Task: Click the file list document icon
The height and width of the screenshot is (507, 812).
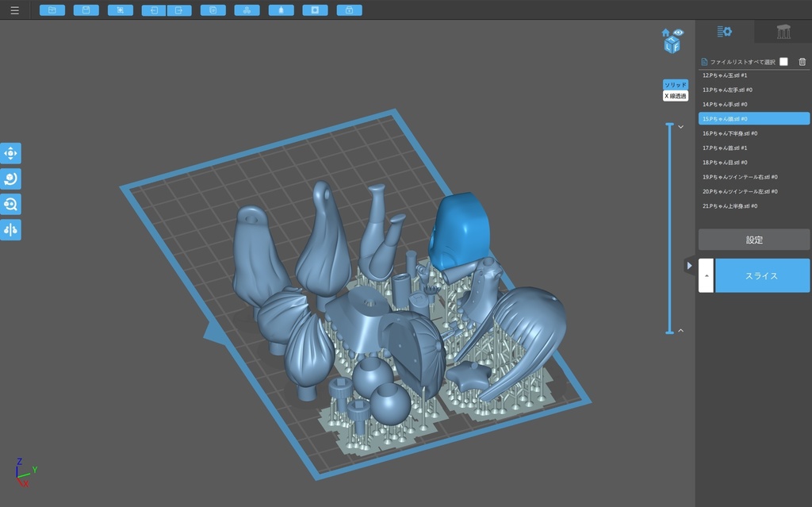Action: [704, 62]
